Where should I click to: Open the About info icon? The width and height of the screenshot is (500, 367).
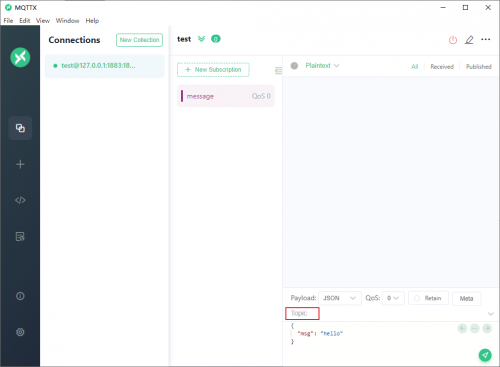[x=20, y=296]
